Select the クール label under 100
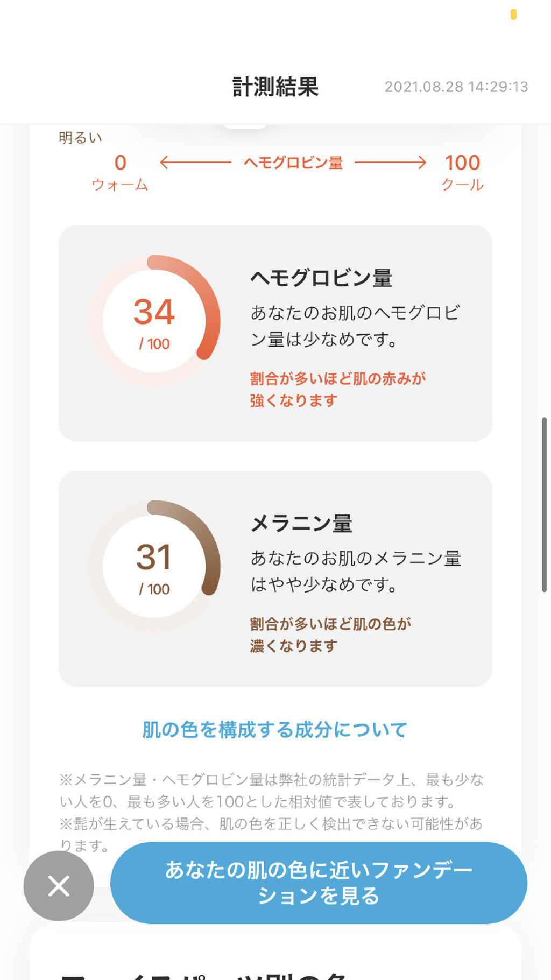This screenshot has width=551, height=980. click(462, 185)
